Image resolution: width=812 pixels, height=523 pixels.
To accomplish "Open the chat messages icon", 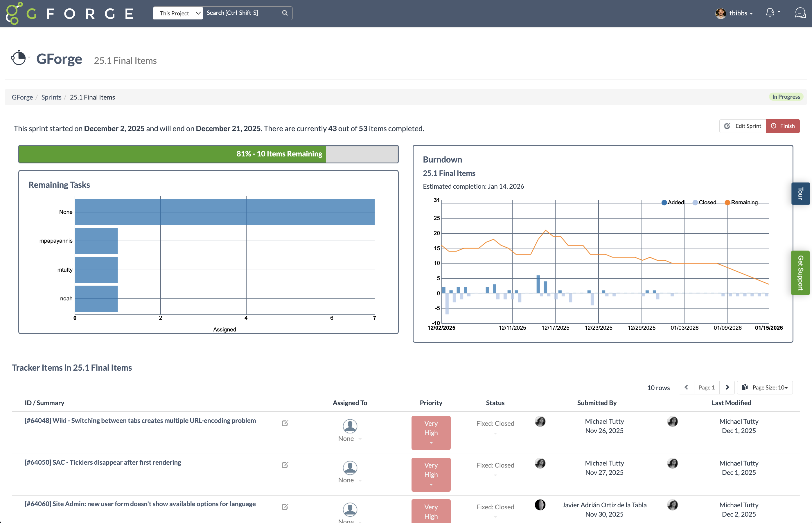I will [800, 13].
